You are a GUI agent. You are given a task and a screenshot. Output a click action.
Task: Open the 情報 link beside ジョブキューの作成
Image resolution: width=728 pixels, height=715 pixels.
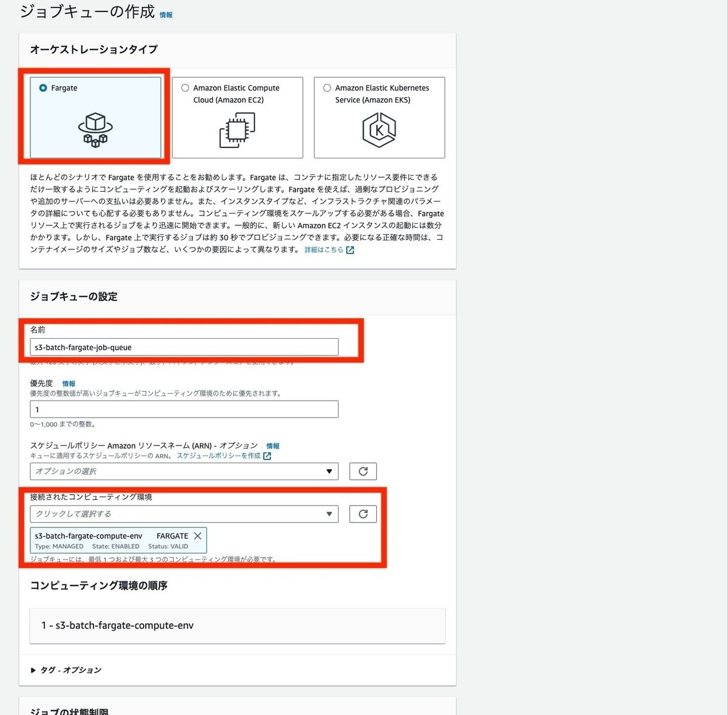(x=166, y=15)
